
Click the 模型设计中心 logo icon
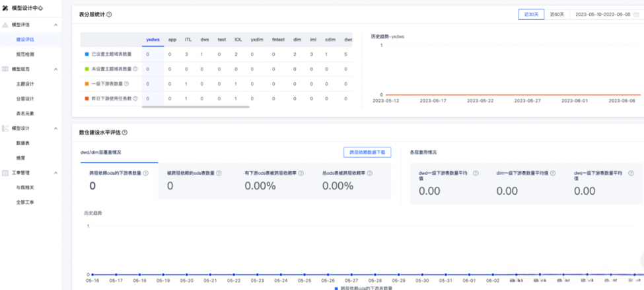5,8
